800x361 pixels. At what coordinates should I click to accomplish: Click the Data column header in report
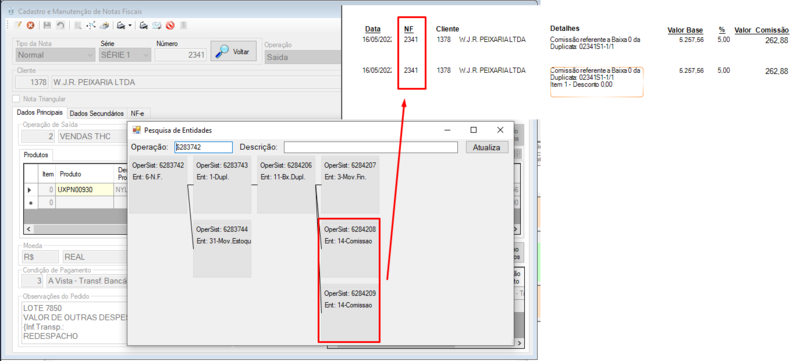(373, 30)
